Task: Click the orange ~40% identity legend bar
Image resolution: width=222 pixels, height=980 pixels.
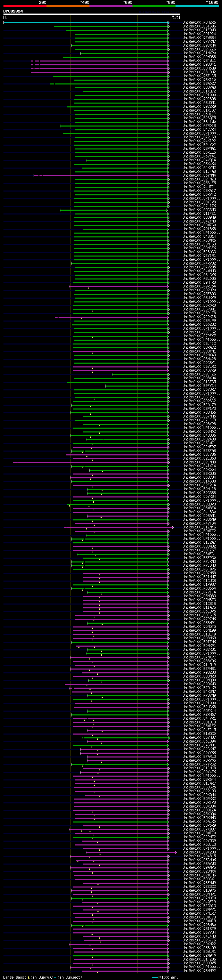Action: pyautogui.click(x=68, y=6)
